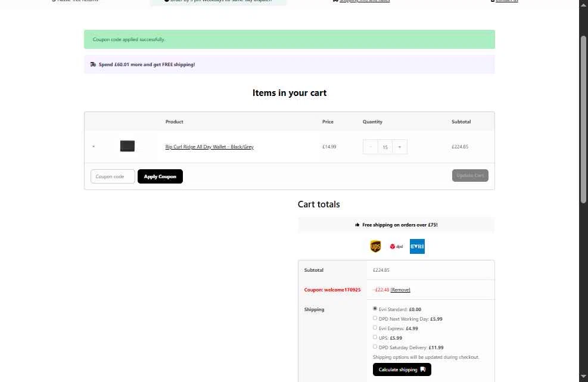Image resolution: width=588 pixels, height=382 pixels.
Task: Click the quantity field showing 15
Action: coord(385,147)
